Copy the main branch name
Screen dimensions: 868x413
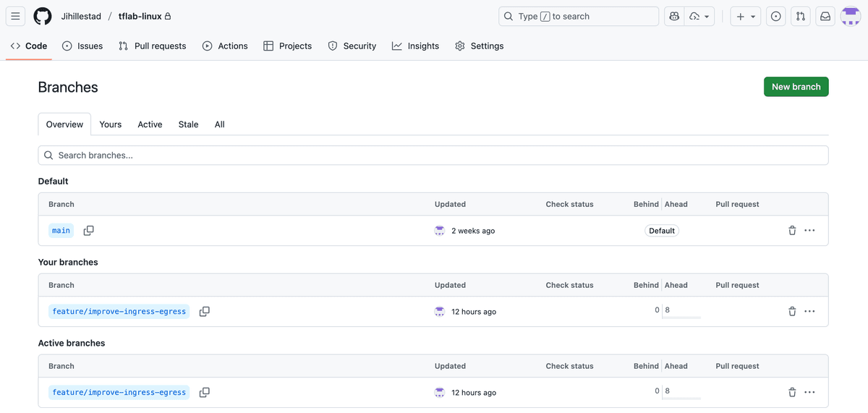(88, 231)
